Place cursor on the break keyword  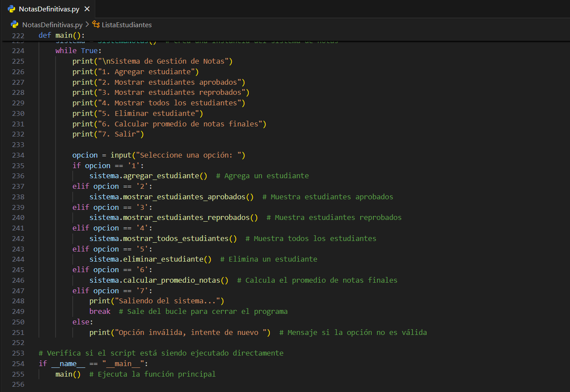pyautogui.click(x=100, y=311)
